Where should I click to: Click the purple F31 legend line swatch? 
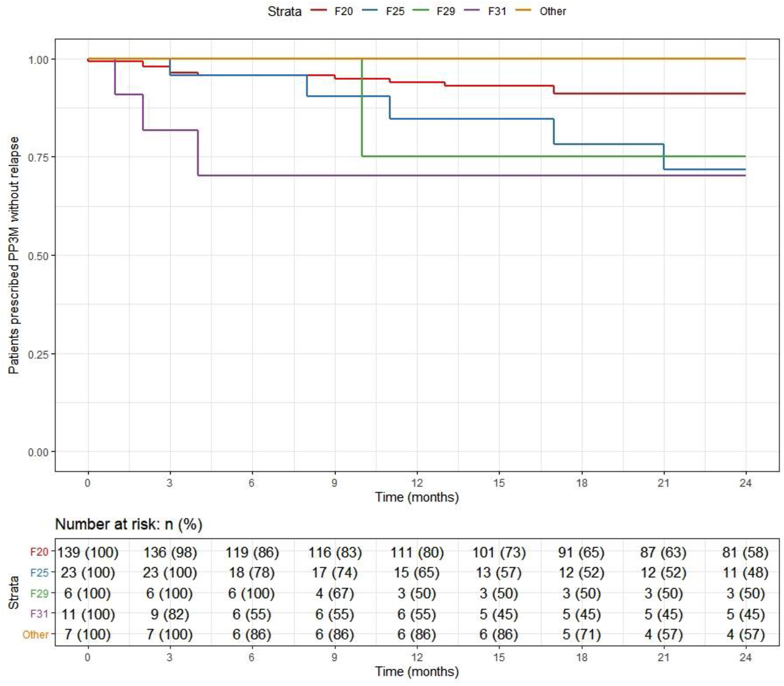point(472,10)
